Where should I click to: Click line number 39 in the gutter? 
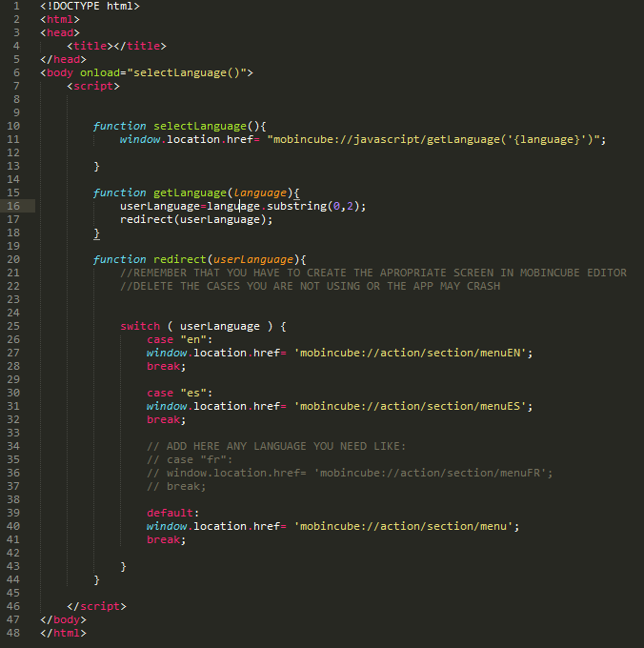click(13, 513)
